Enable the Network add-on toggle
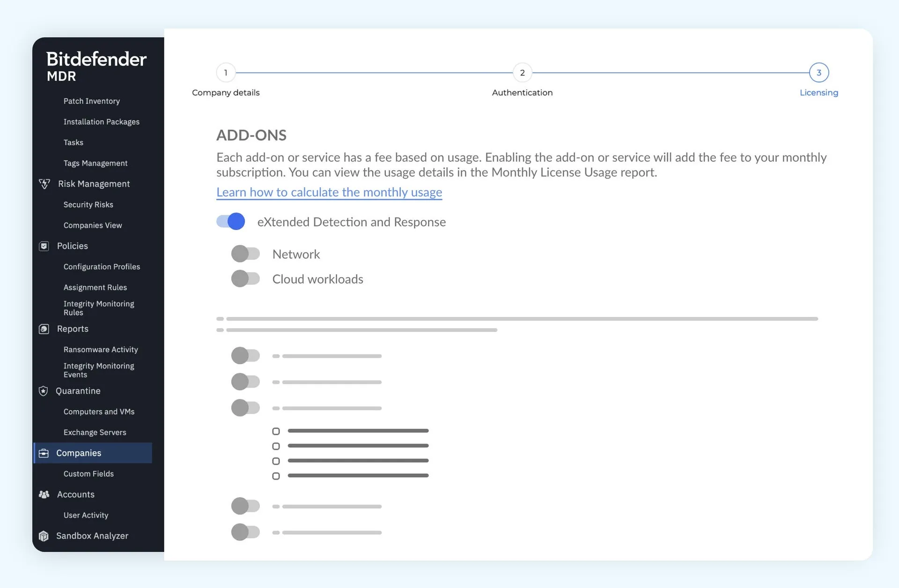This screenshot has height=588, width=899. pyautogui.click(x=245, y=254)
